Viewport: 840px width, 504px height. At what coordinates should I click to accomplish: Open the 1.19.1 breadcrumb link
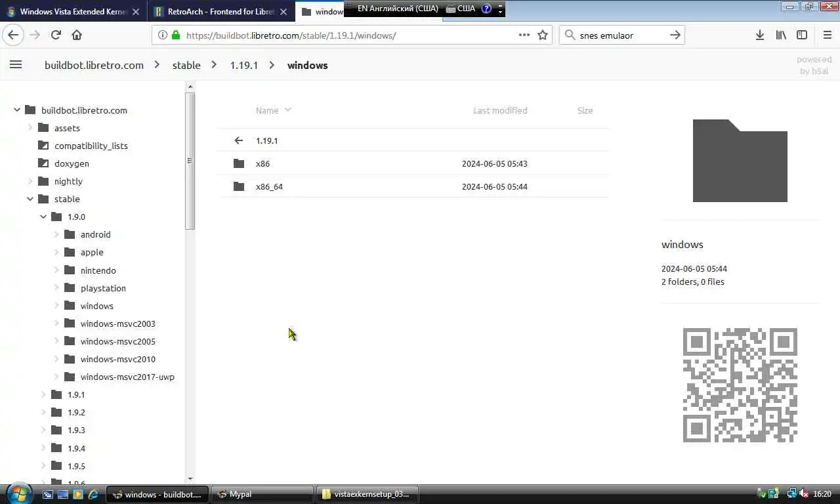pyautogui.click(x=243, y=65)
